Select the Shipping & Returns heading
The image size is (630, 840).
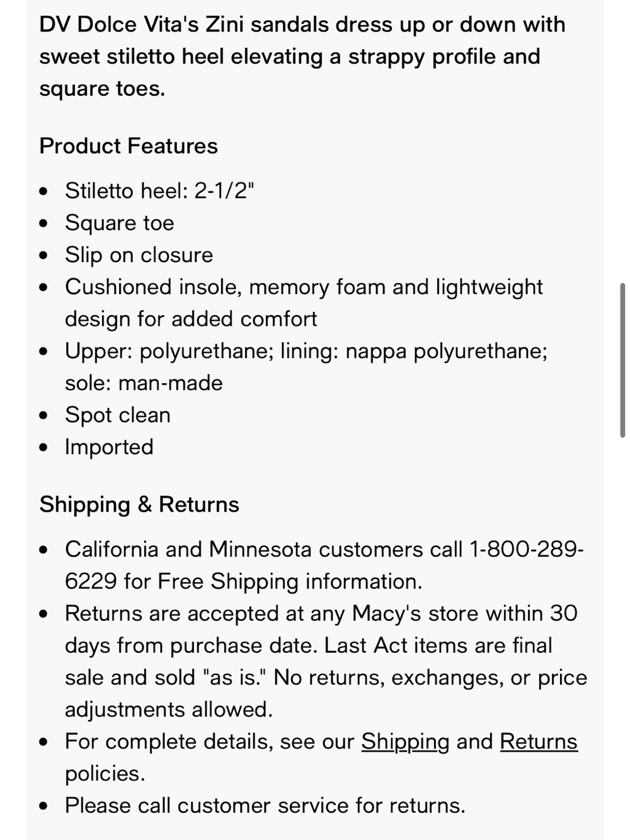(x=139, y=505)
